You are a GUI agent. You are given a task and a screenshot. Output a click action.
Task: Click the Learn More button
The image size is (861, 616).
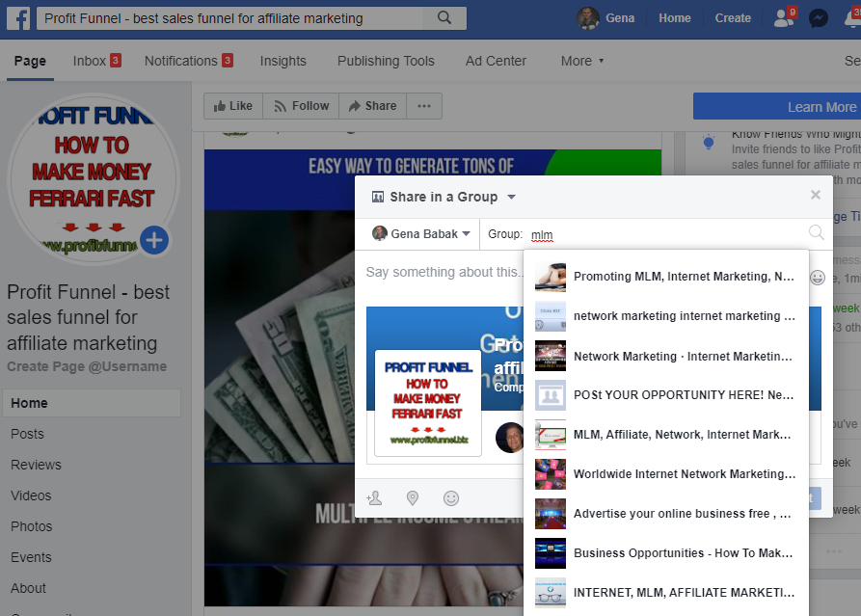(777, 106)
